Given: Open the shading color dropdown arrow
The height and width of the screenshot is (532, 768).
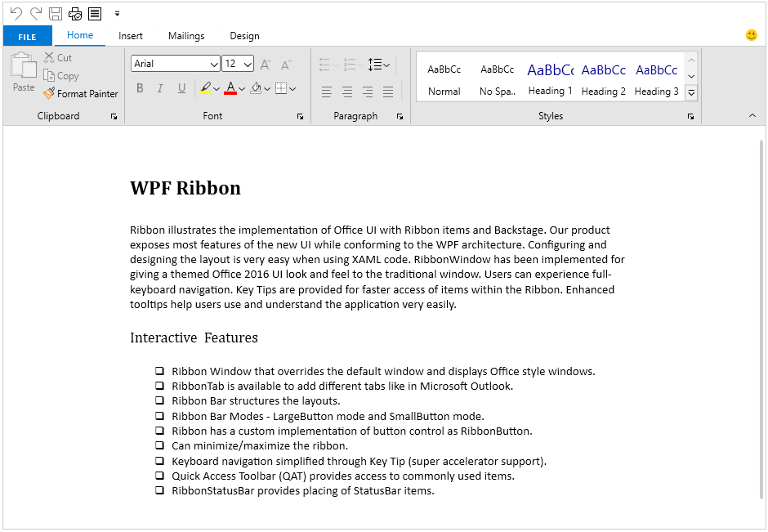Looking at the screenshot, I should [267, 89].
